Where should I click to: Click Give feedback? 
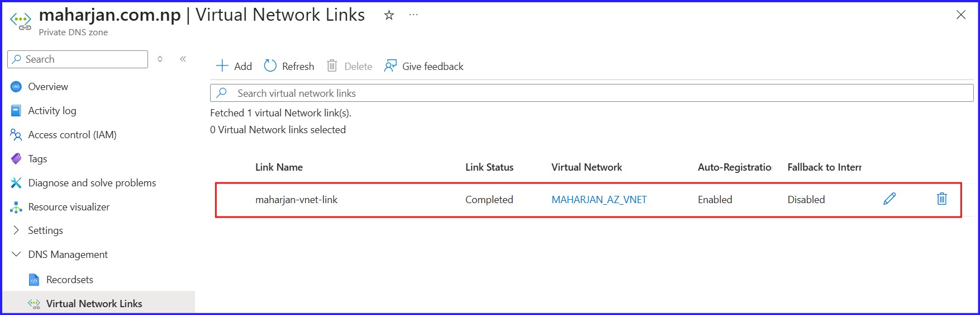pyautogui.click(x=424, y=66)
